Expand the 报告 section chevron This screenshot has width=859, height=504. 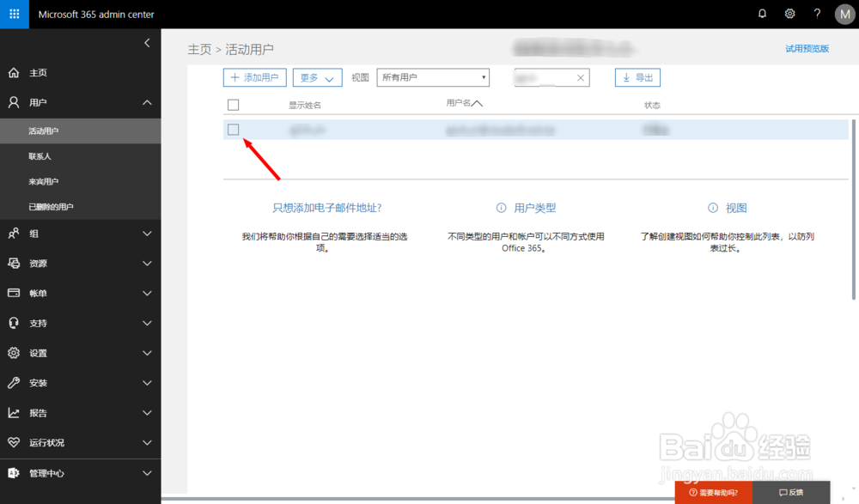pyautogui.click(x=147, y=412)
